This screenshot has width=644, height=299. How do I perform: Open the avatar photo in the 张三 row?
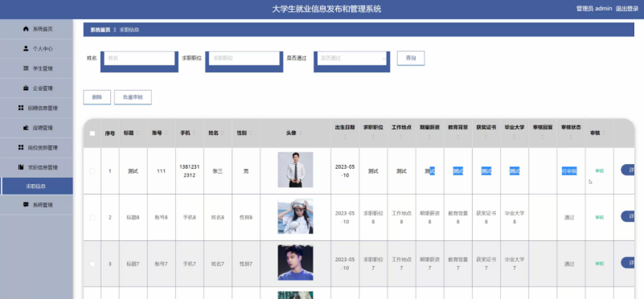(x=295, y=170)
